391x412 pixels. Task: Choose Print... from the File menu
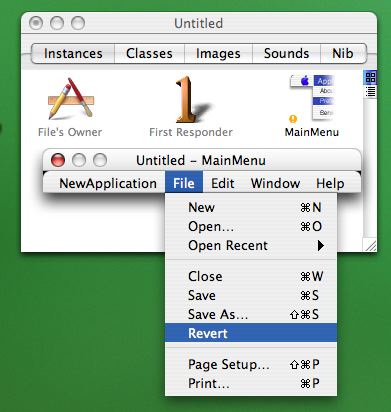click(x=251, y=383)
